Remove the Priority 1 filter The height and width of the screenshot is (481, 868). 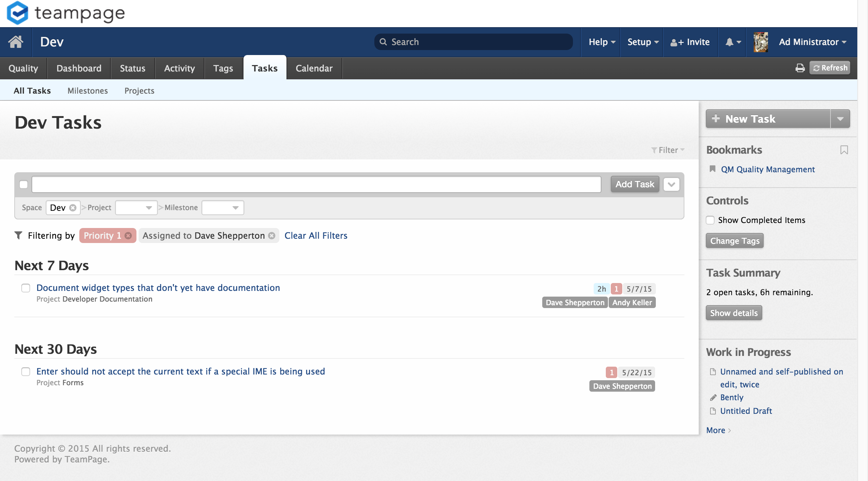[128, 236]
